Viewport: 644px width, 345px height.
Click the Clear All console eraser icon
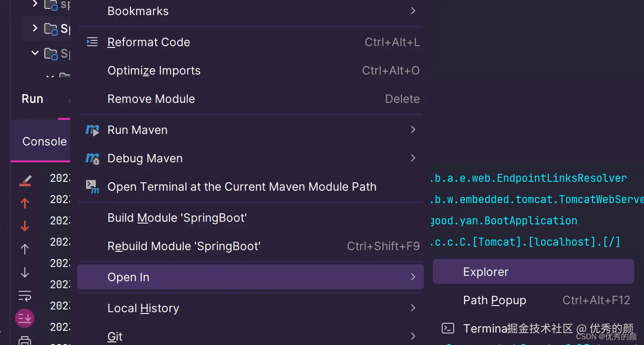point(25,180)
